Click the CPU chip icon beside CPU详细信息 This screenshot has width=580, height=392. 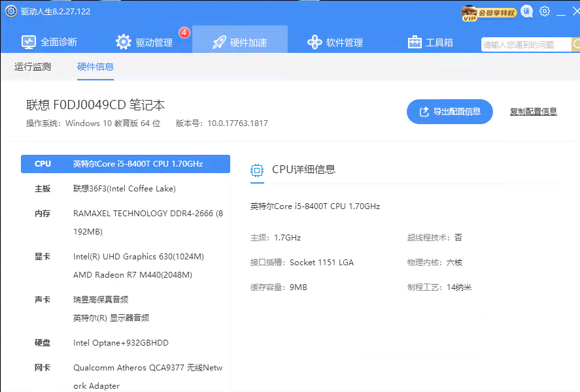point(257,171)
